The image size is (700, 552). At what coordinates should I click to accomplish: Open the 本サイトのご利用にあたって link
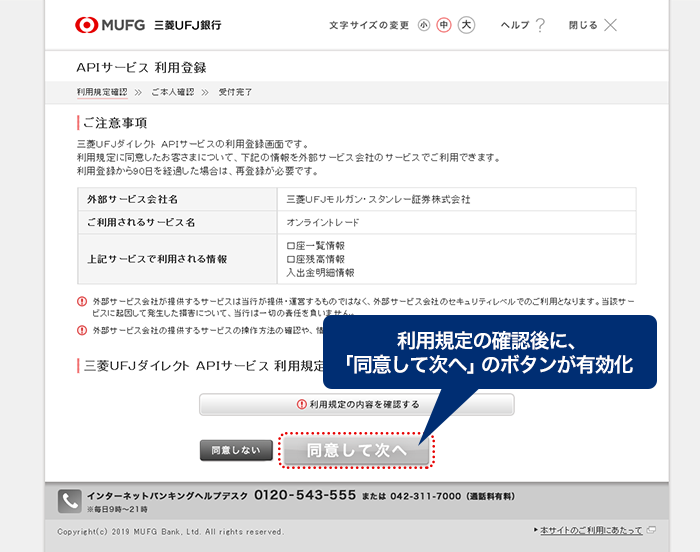coord(591,529)
